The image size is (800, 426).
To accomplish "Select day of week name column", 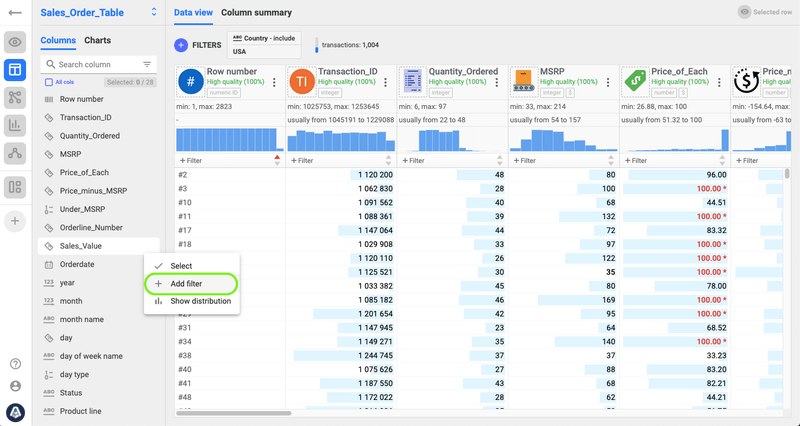I will point(99,356).
